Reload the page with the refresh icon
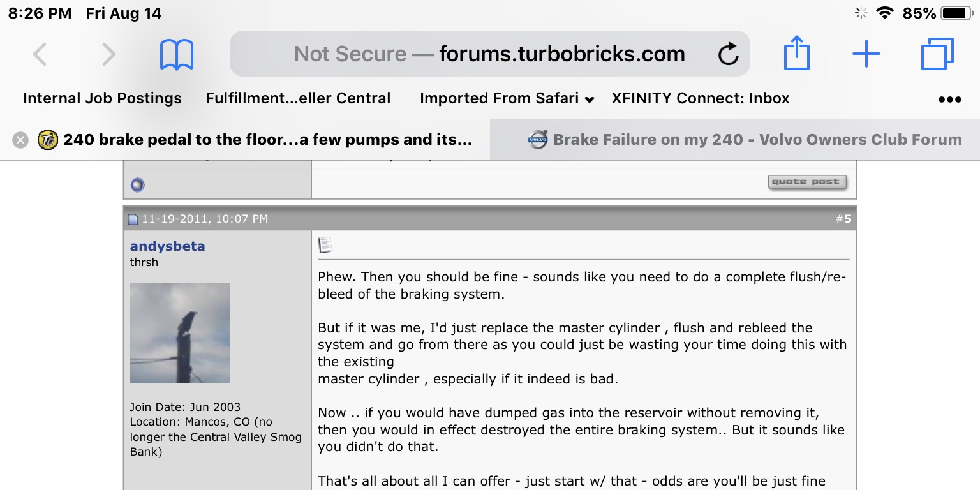The height and width of the screenshot is (490, 980). tap(728, 54)
